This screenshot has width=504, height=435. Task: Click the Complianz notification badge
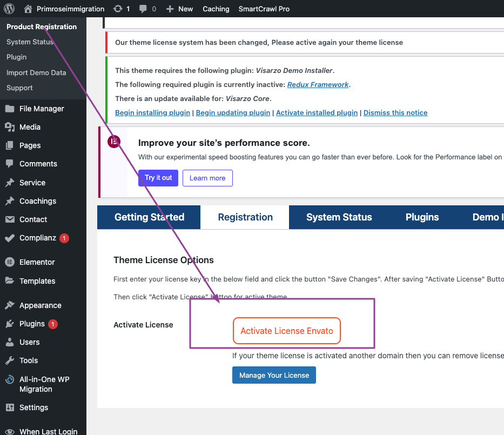tap(64, 238)
